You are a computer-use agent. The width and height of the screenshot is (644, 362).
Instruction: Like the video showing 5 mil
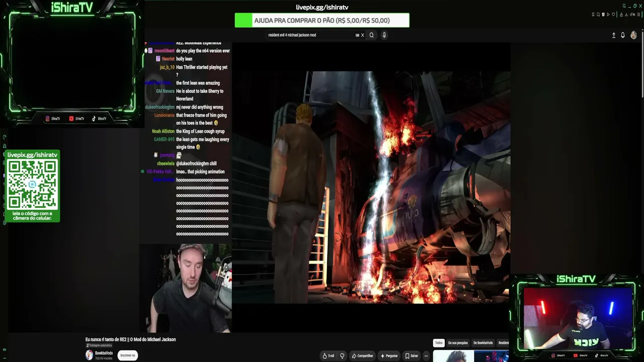328,356
